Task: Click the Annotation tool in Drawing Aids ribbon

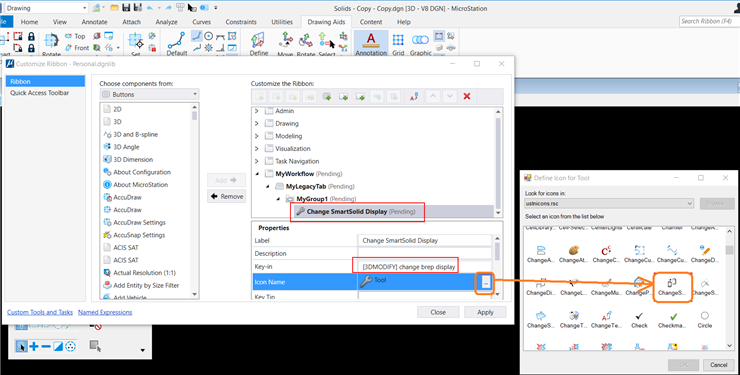Action: (371, 44)
